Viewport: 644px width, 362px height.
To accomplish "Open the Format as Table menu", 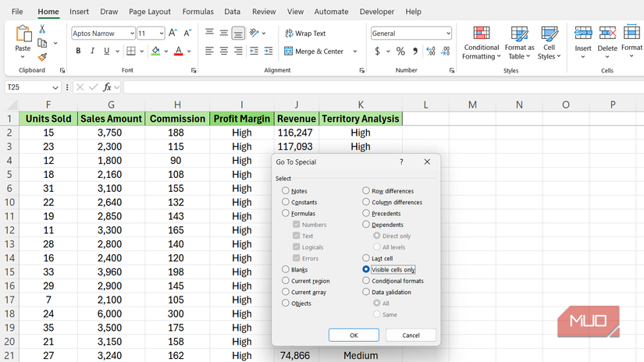I will pos(519,43).
